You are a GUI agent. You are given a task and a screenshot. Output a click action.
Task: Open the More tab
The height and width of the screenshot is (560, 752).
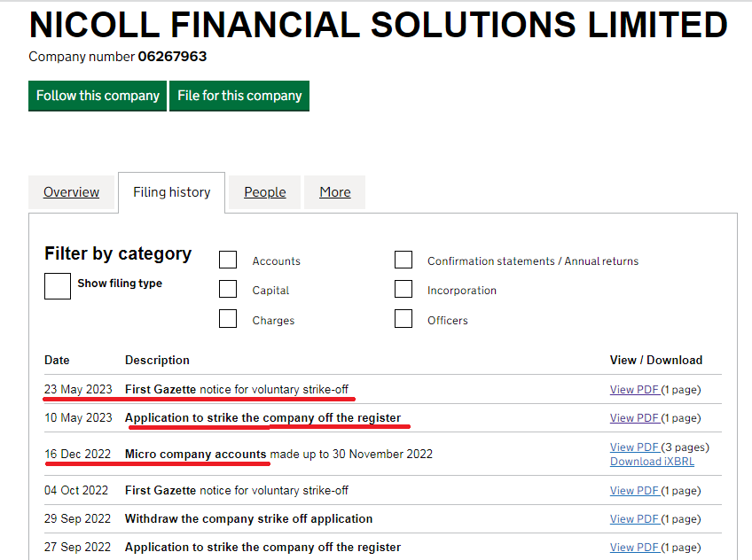[x=334, y=192]
